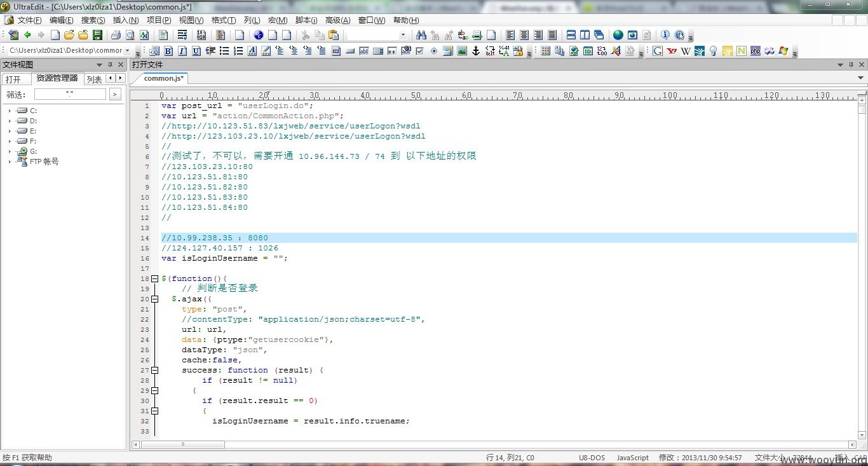
Task: Click the HTML checkbox form element icon
Action: point(420,51)
